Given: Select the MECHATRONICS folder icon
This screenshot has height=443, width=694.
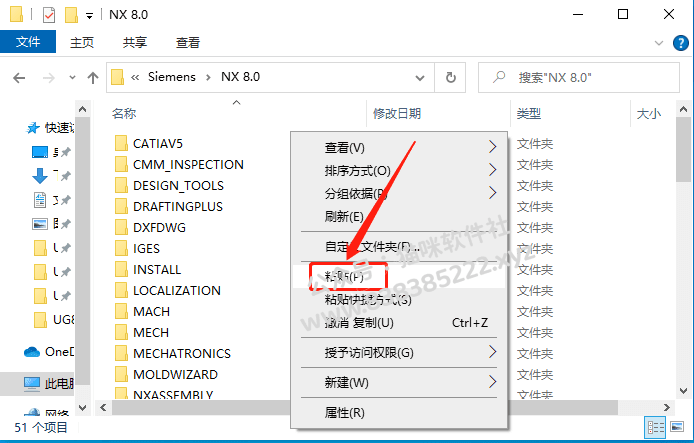Looking at the screenshot, I should [121, 354].
